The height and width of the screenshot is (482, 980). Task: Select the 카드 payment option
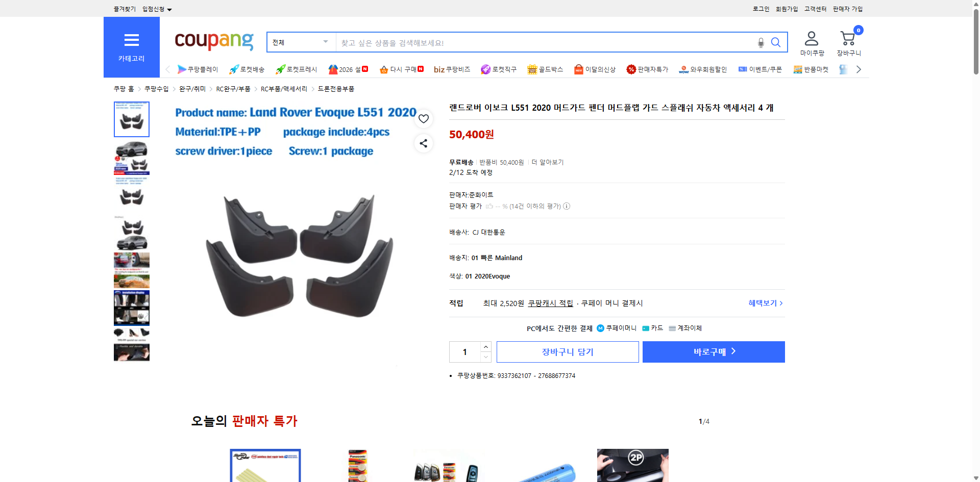pyautogui.click(x=653, y=328)
